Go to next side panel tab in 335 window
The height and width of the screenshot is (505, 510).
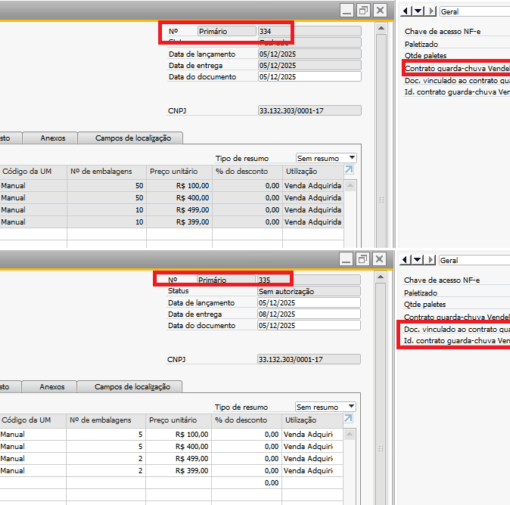pyautogui.click(x=430, y=260)
